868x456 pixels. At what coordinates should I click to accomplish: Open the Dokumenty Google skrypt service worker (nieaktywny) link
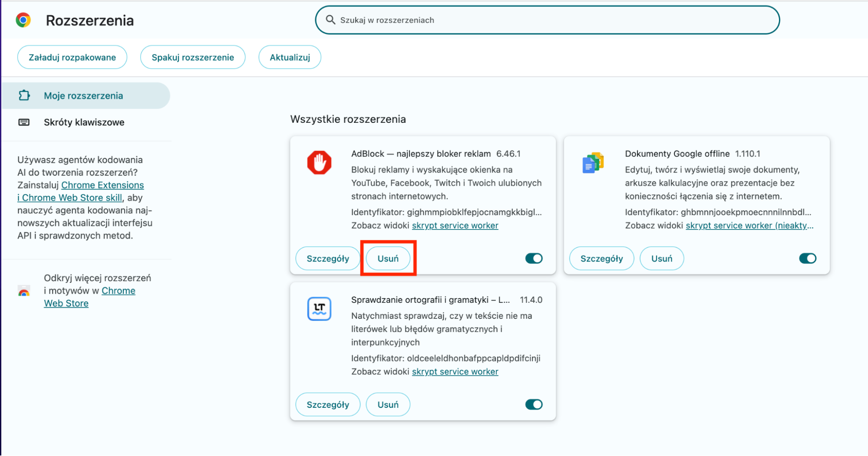click(x=749, y=226)
